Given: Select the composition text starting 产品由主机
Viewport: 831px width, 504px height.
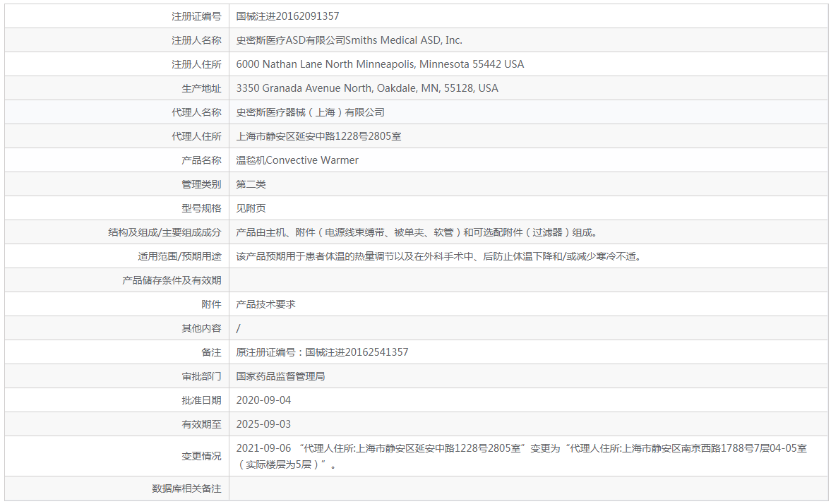Looking at the screenshot, I should point(417,232).
